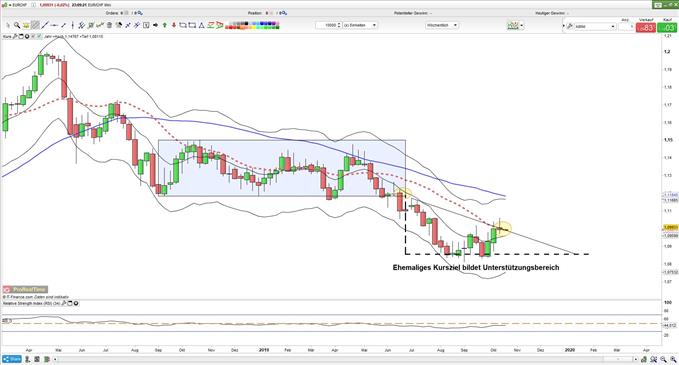Click the quantity input field
679x365 pixels.
(328, 26)
